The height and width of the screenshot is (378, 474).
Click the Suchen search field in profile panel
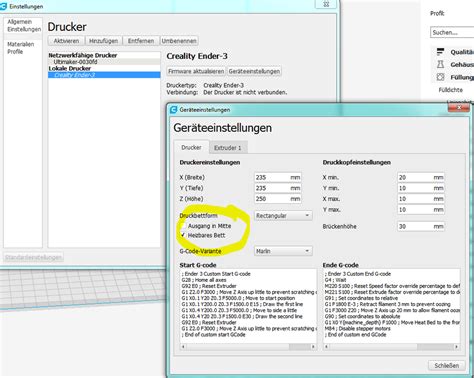point(452,32)
